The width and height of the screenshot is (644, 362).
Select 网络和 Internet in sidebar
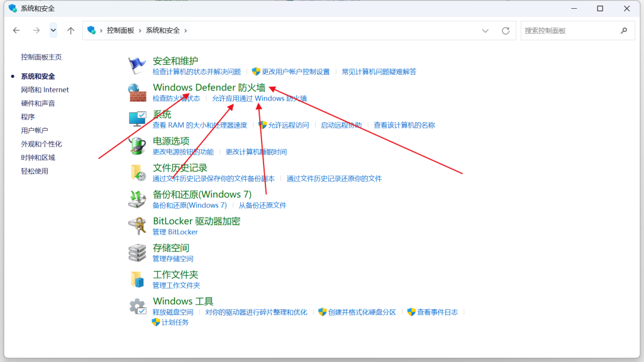click(x=45, y=90)
